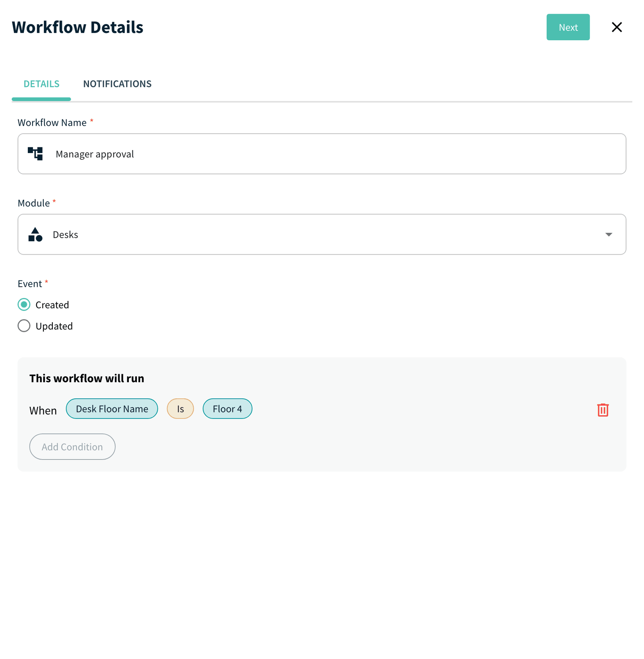Select the Details tab
The image size is (644, 659).
pos(41,84)
